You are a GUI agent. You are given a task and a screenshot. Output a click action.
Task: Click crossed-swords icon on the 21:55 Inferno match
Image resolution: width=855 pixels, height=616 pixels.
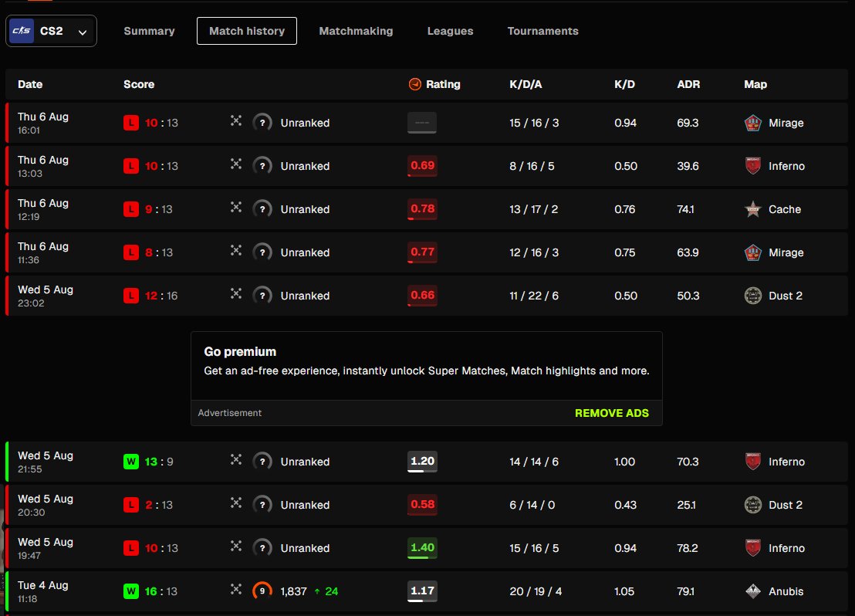point(235,459)
